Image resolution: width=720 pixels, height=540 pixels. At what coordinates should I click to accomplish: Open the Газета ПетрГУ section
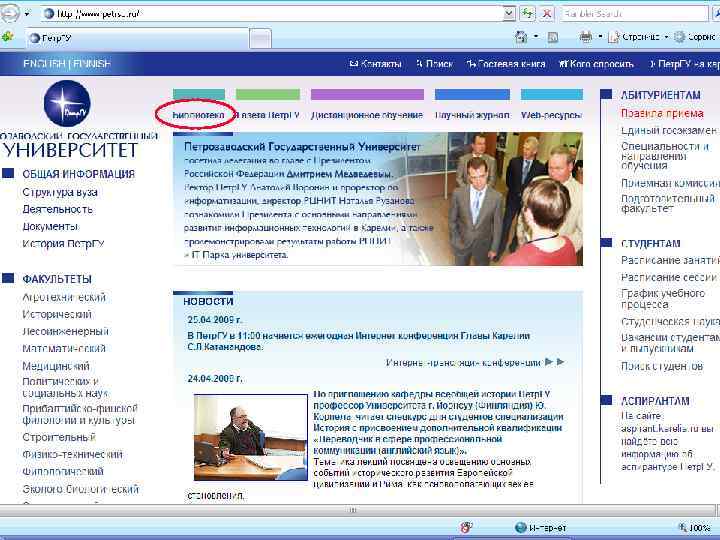click(267, 115)
